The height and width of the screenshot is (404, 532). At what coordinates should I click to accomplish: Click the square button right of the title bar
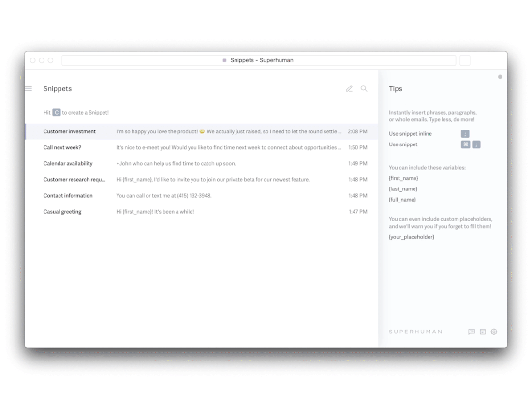[x=465, y=60]
